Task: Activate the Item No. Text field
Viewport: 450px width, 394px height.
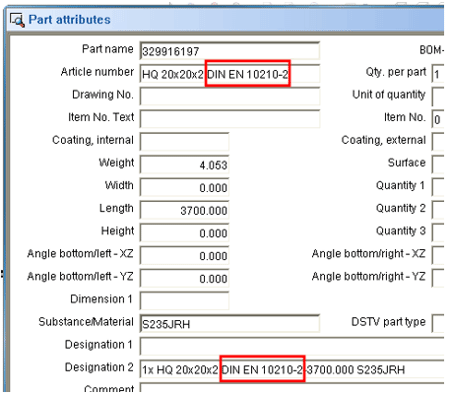Action: (230, 119)
